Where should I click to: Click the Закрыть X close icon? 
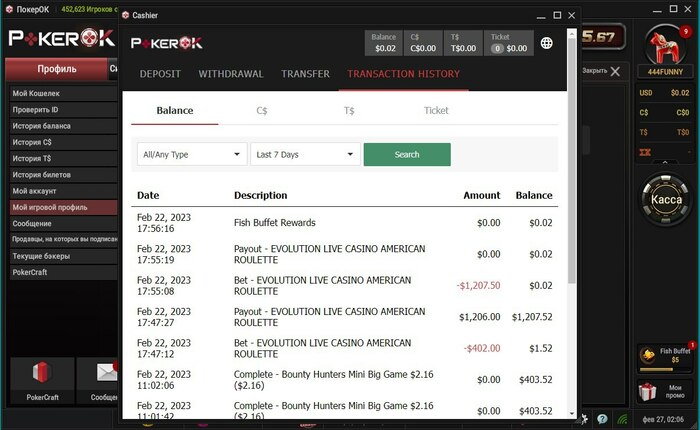point(614,71)
